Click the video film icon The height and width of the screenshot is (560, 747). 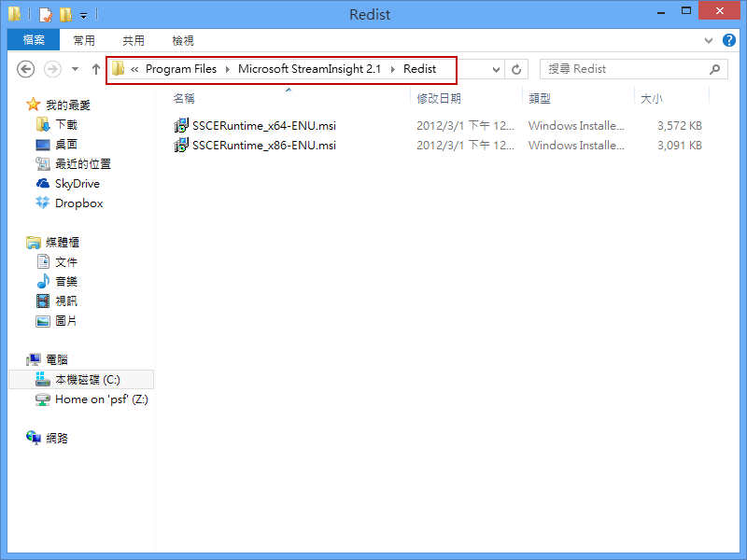(x=43, y=301)
